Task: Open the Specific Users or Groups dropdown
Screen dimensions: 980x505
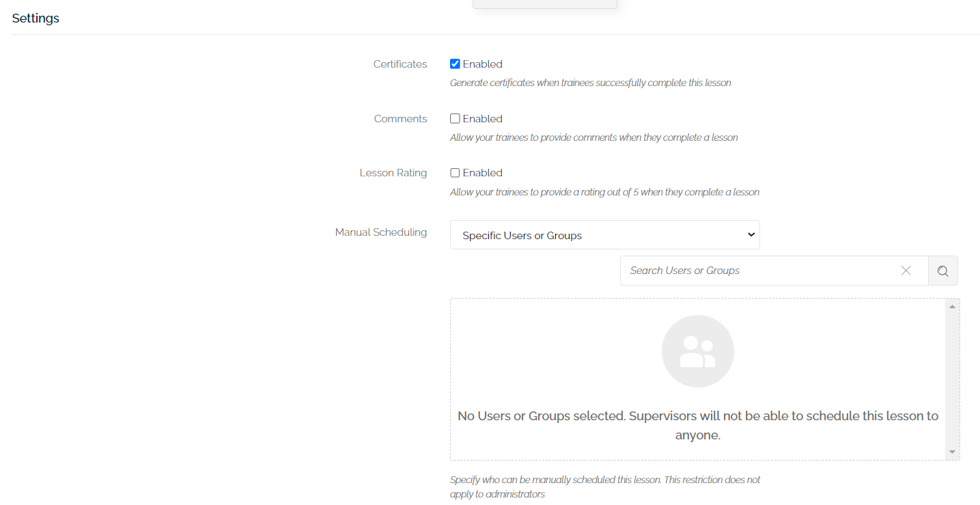Action: click(x=605, y=235)
